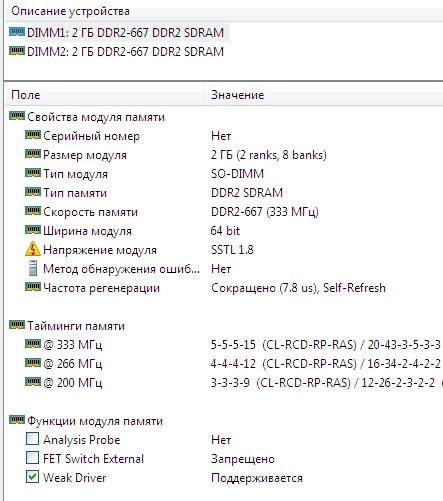
Task: Toggle the FET Switch External checkbox
Action: pyautogui.click(x=32, y=458)
